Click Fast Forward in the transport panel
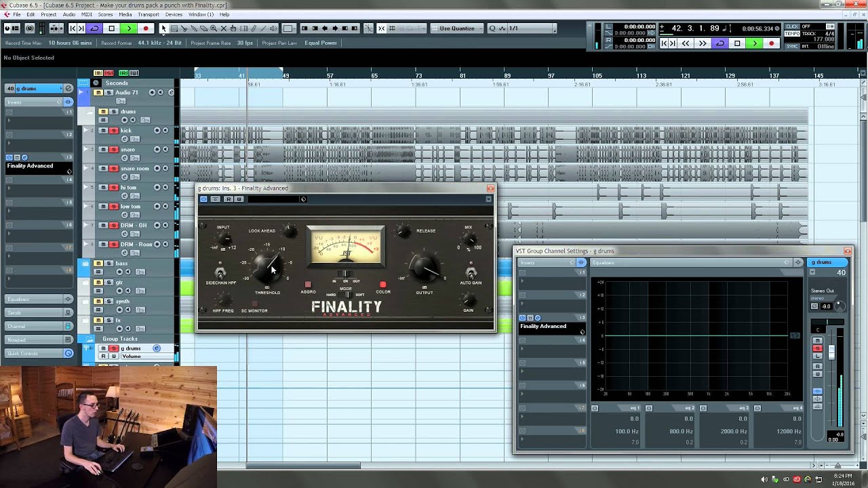The height and width of the screenshot is (488, 868). pyautogui.click(x=703, y=43)
